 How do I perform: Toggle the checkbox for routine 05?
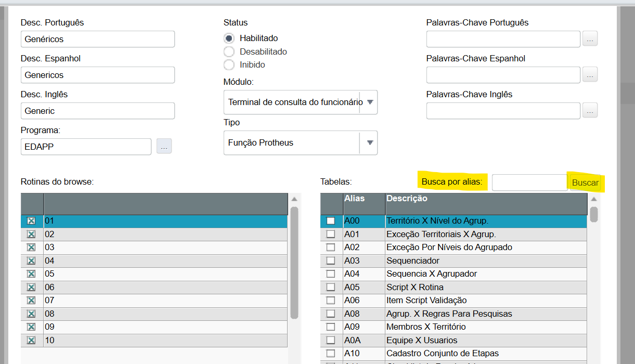coord(31,274)
